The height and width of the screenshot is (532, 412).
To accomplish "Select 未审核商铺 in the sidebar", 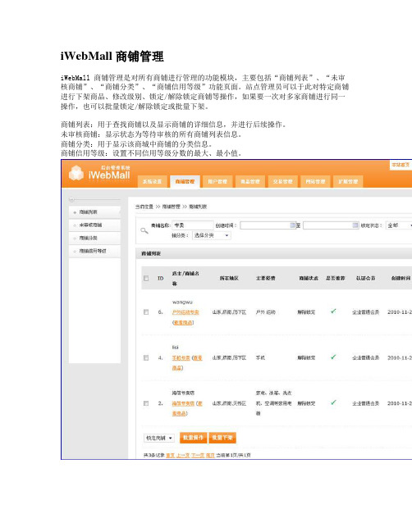I will [x=94, y=225].
